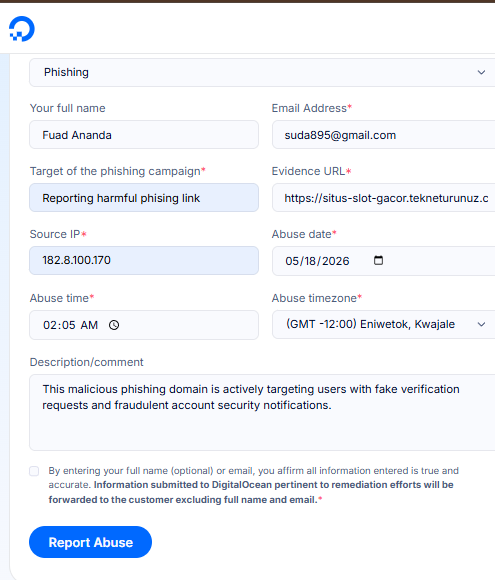
Task: Click the day value 18 in Abuse date
Action: click(310, 261)
